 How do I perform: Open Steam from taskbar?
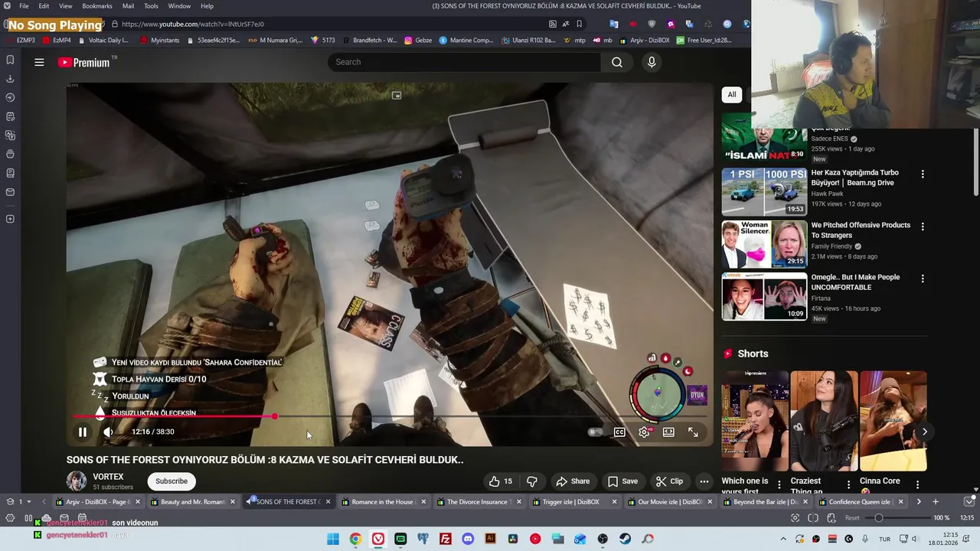(x=626, y=539)
